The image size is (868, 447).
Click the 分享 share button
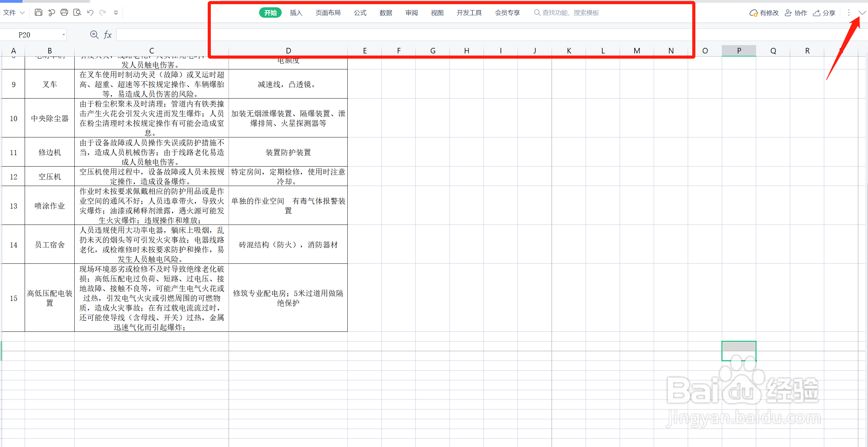pos(824,12)
